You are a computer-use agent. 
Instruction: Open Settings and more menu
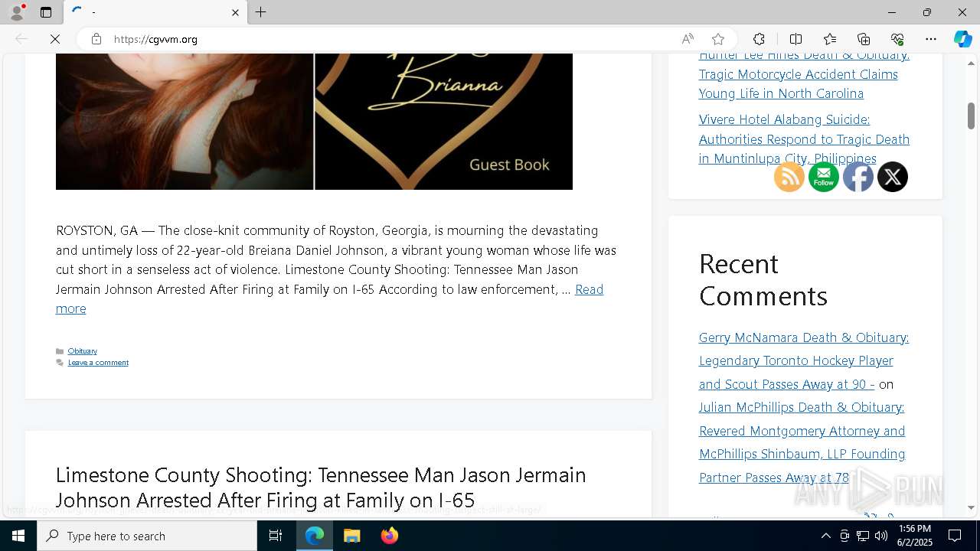(931, 39)
